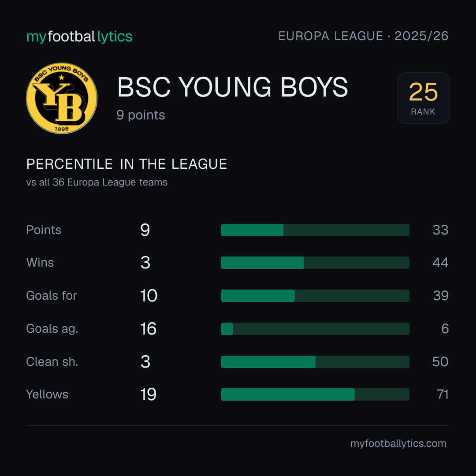Click the Goals ag. value 16
Viewport: 476px width, 476px height.
pos(149,329)
